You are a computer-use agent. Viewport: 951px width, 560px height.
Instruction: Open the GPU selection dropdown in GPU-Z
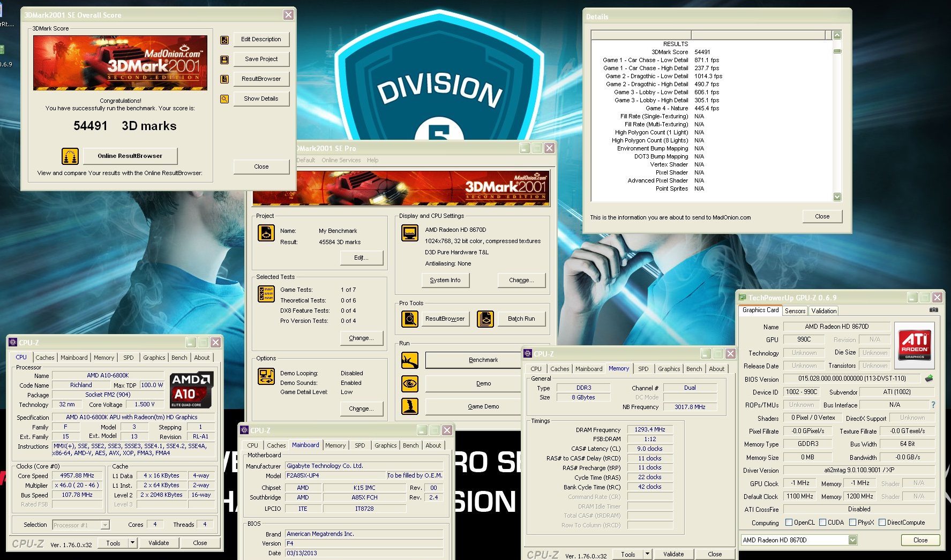[853, 540]
